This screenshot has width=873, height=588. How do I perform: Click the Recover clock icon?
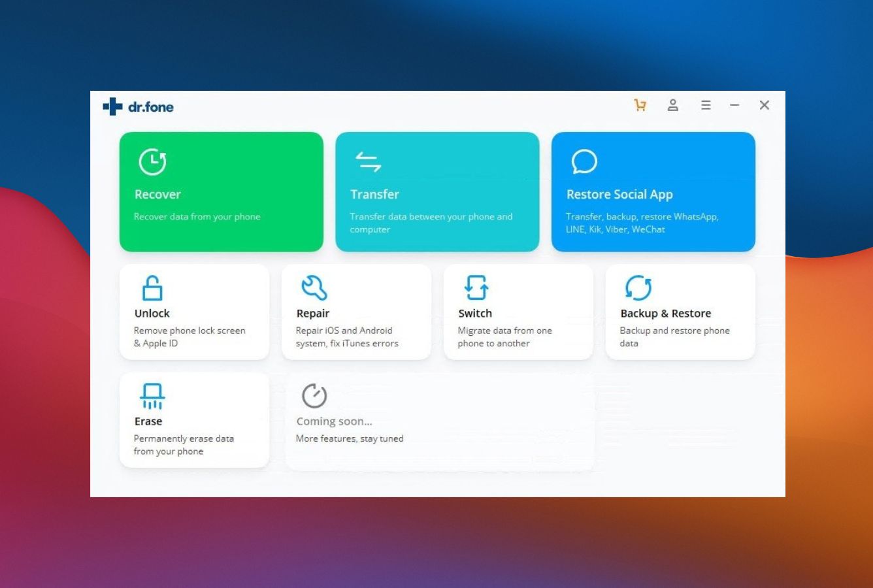pyautogui.click(x=153, y=161)
